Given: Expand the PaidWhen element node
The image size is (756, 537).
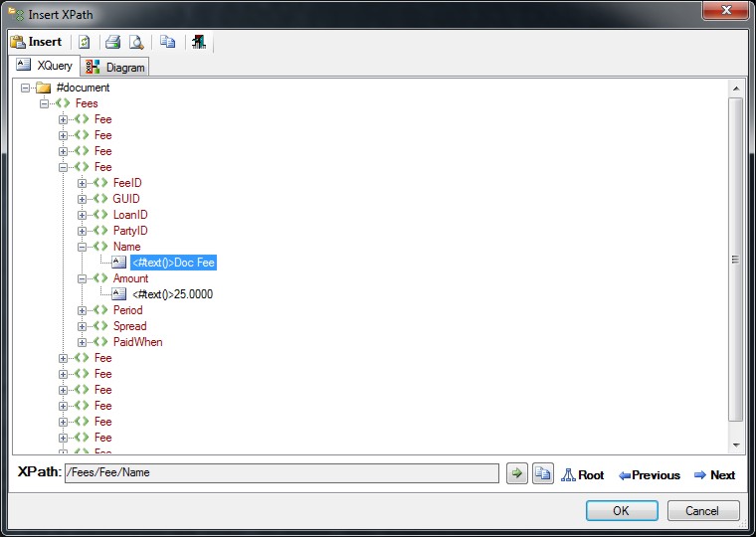Looking at the screenshot, I should 83,342.
